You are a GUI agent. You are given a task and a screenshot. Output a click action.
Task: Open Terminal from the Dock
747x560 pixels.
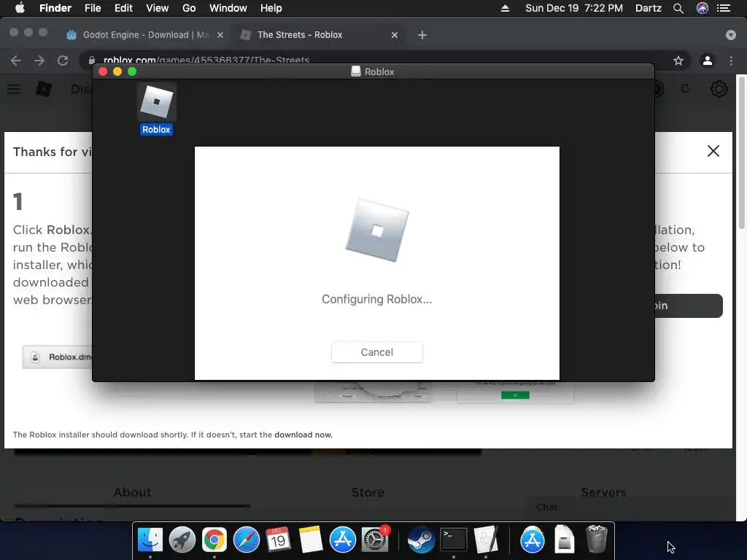[x=453, y=540]
